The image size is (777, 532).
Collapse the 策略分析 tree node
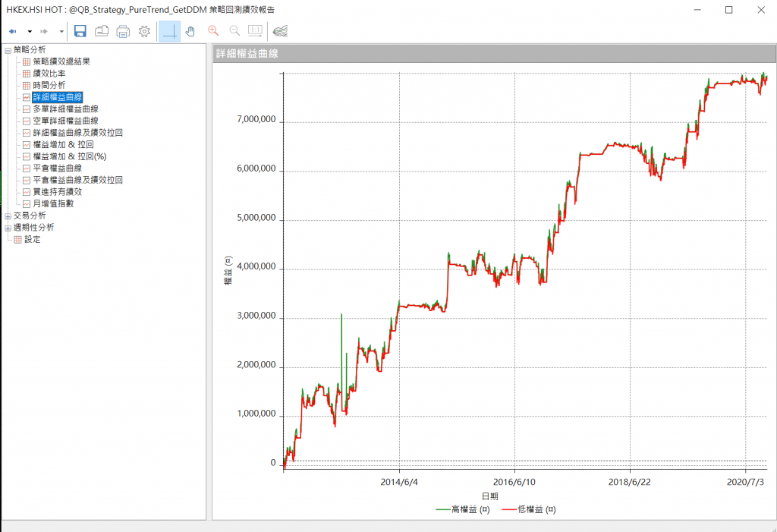(x=8, y=50)
